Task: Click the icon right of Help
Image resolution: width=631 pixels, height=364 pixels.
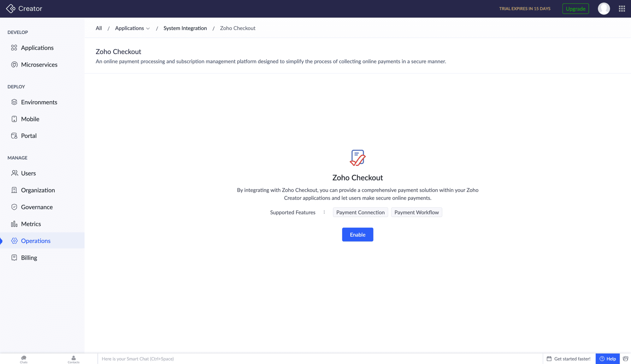Action: pyautogui.click(x=625, y=359)
